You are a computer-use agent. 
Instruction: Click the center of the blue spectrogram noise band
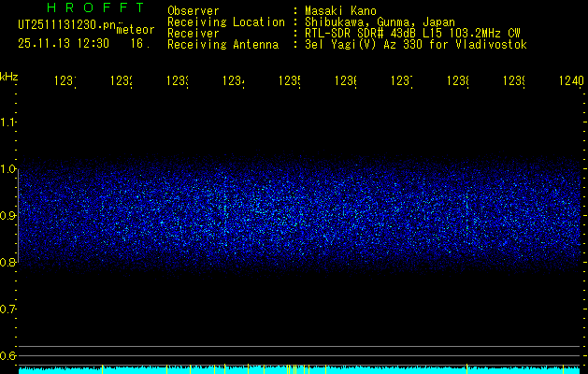click(x=299, y=215)
